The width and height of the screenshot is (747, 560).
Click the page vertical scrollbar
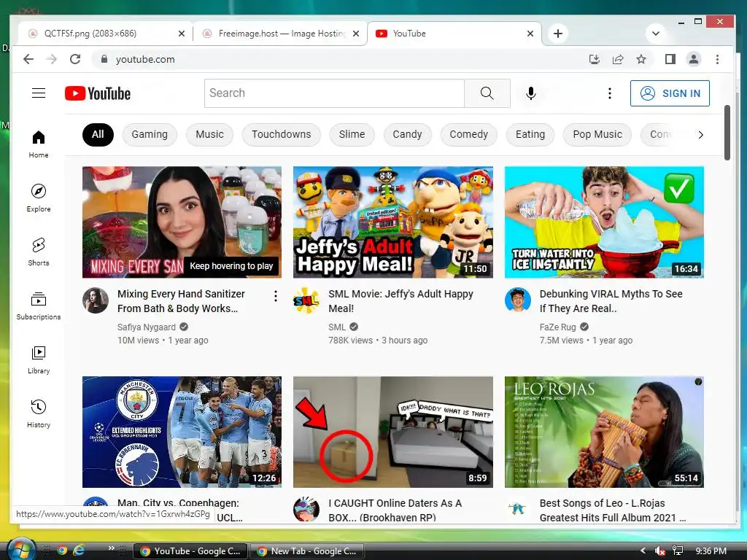(x=727, y=133)
